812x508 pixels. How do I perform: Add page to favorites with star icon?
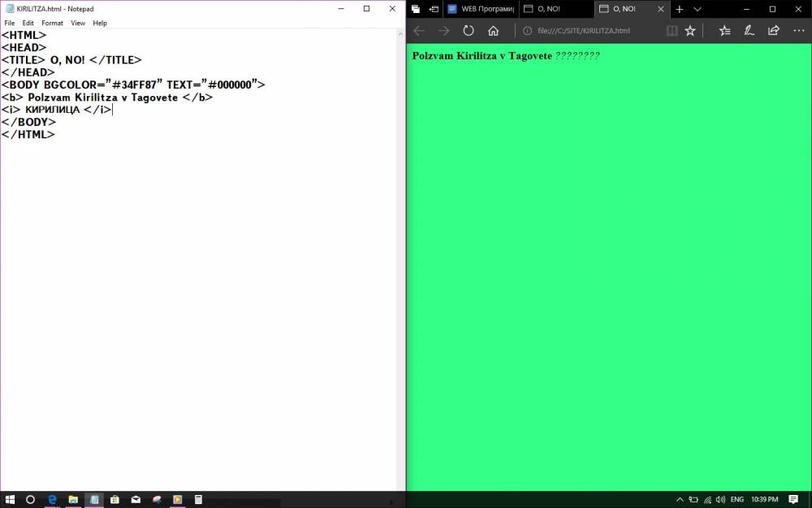pyautogui.click(x=689, y=31)
